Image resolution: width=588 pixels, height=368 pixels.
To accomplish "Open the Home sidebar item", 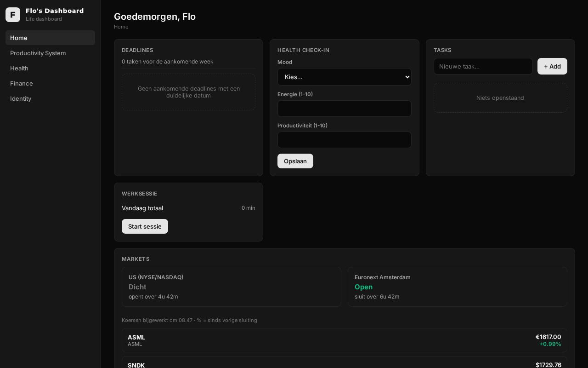I will click(50, 38).
